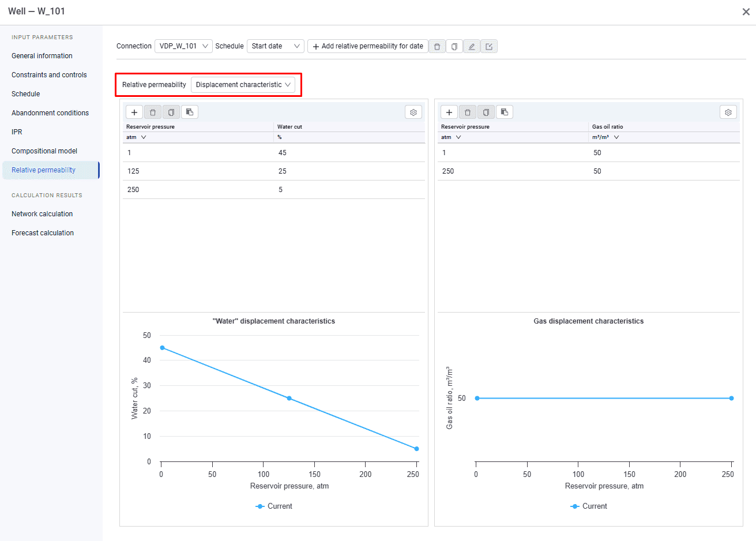This screenshot has height=541, width=756.
Task: Copy the relative permeability schedule entry
Action: 454,46
